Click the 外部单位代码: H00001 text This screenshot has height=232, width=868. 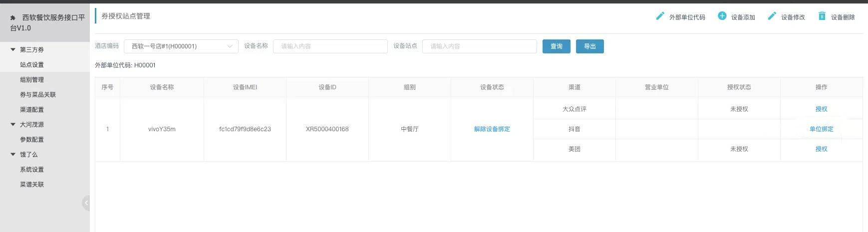pos(125,65)
